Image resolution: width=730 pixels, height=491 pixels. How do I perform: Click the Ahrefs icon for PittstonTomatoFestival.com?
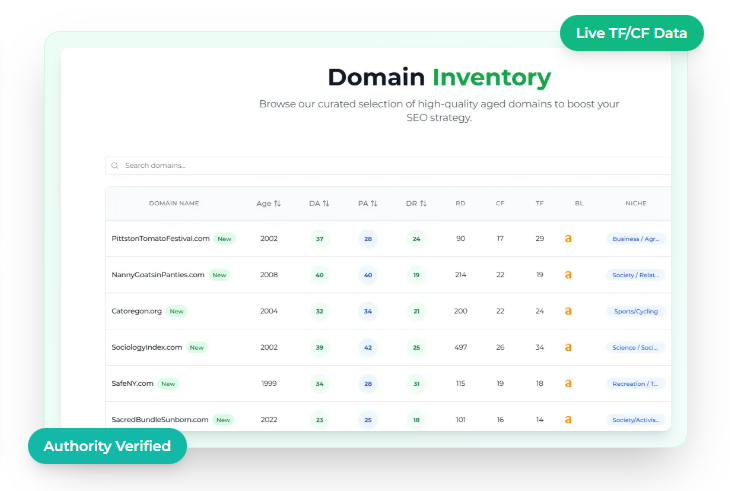(x=568, y=239)
